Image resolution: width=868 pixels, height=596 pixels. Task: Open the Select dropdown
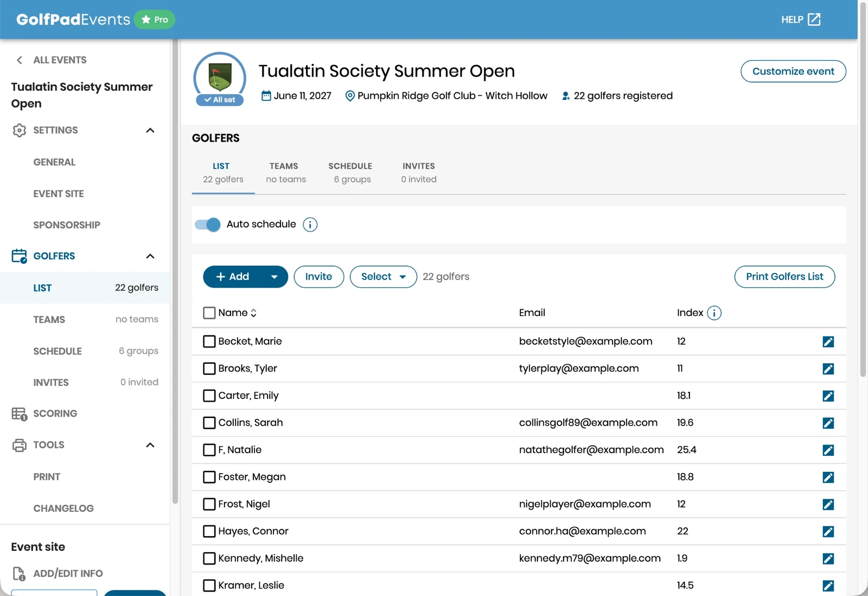pyautogui.click(x=383, y=277)
